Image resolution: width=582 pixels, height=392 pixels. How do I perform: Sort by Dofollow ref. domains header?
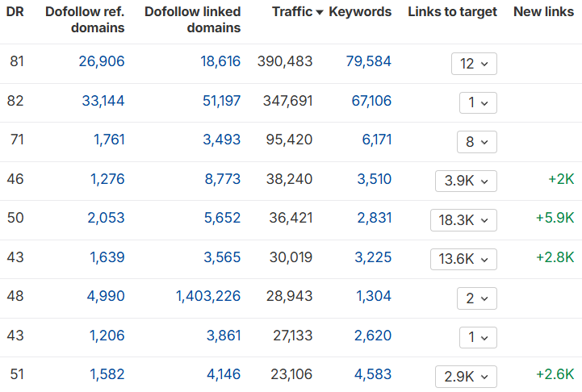coord(85,20)
